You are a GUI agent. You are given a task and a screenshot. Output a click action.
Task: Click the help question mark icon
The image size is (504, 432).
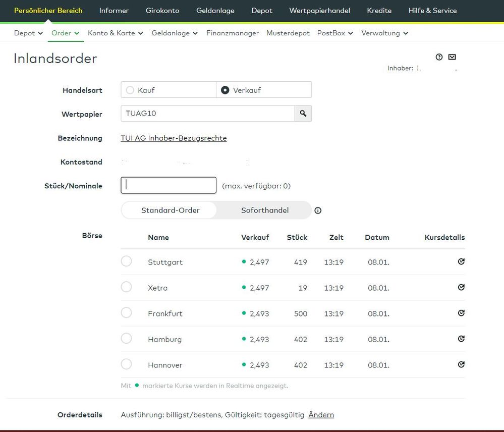point(439,57)
